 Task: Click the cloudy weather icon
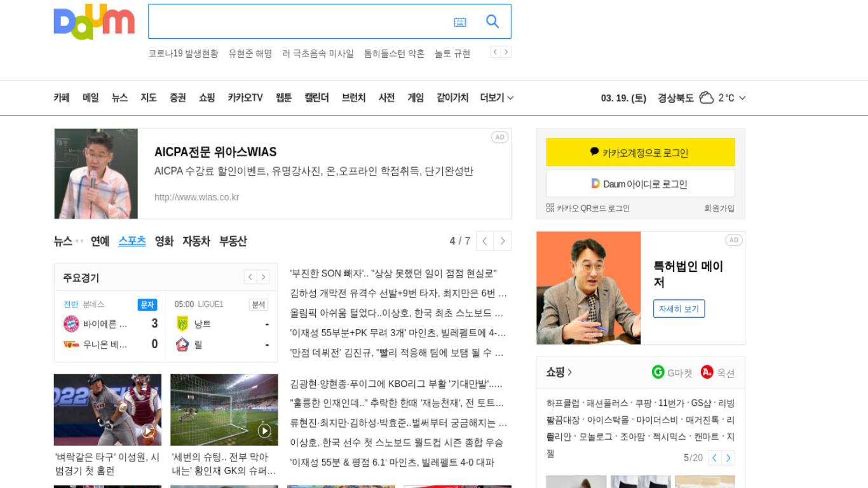(706, 98)
